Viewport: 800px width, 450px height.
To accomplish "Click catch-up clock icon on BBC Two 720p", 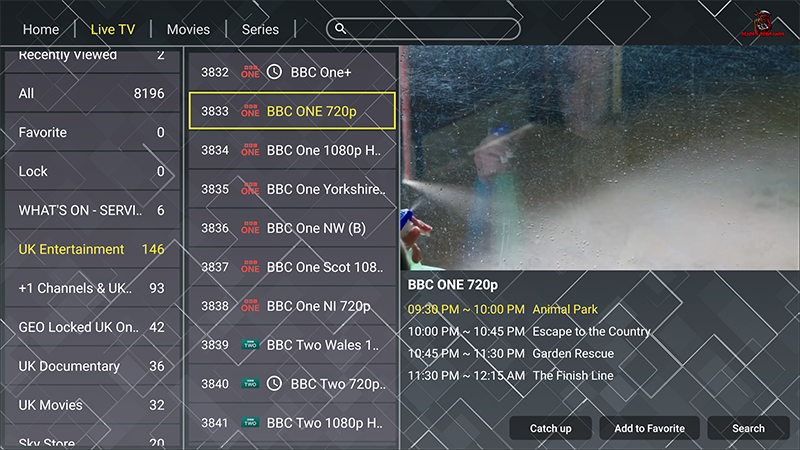I will [x=275, y=383].
